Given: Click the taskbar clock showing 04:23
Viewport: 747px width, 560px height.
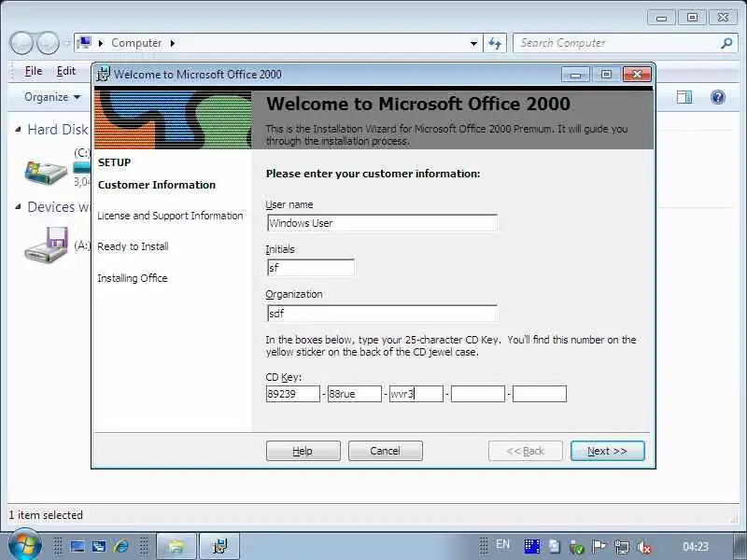Looking at the screenshot, I should coord(696,546).
